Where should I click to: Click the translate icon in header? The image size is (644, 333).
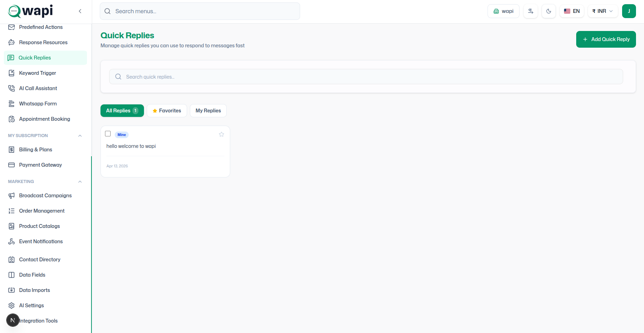(x=531, y=11)
